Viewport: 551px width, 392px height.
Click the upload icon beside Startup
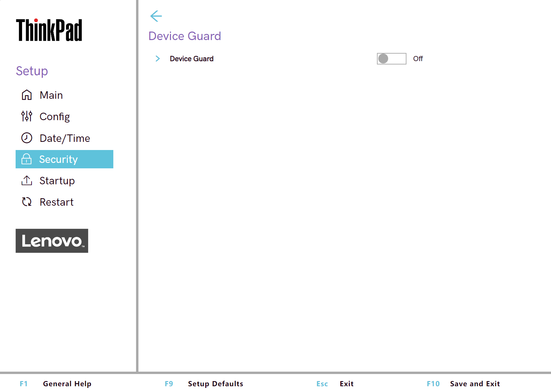pos(27,181)
